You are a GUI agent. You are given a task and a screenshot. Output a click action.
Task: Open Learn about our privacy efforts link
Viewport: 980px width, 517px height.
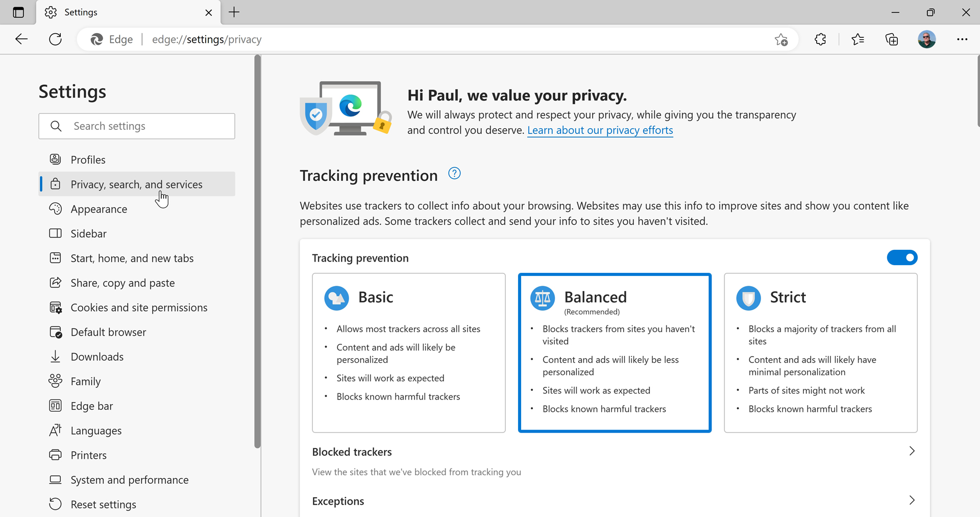pos(600,130)
